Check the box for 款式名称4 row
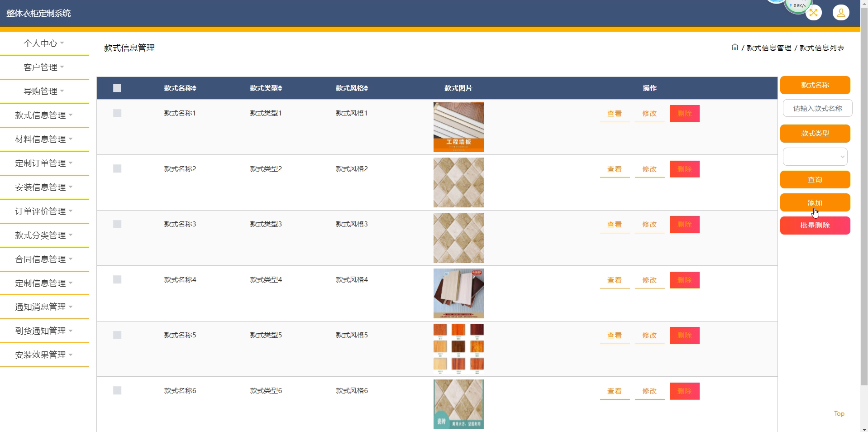 pyautogui.click(x=117, y=279)
